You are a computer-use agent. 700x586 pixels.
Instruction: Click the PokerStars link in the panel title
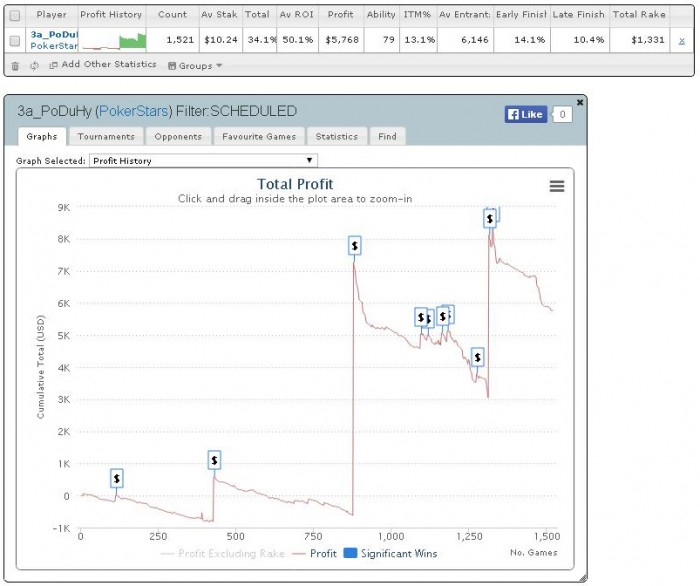pos(133,111)
